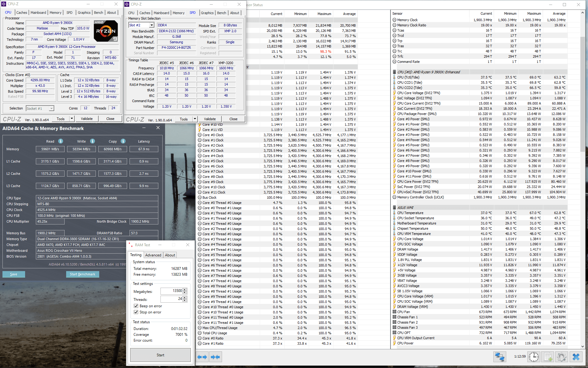Click the Memory Clock sensor icon
Screen dimensions: 588x368
click(394, 20)
